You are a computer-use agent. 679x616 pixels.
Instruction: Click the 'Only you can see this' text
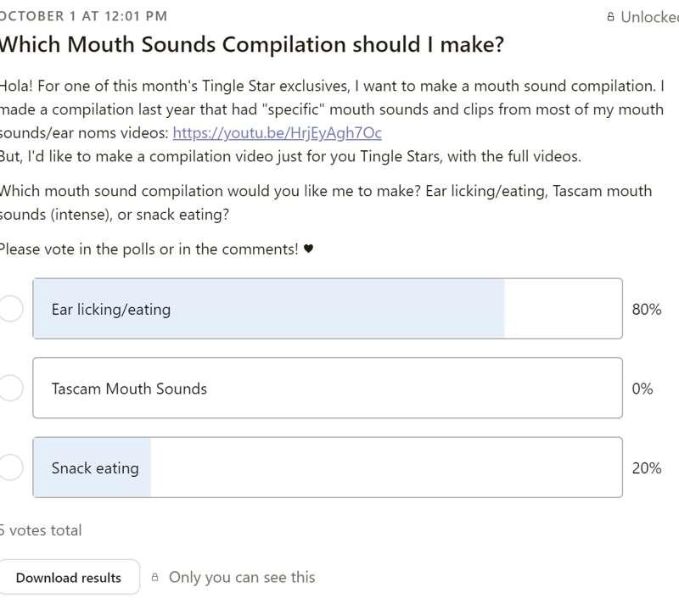(x=242, y=578)
